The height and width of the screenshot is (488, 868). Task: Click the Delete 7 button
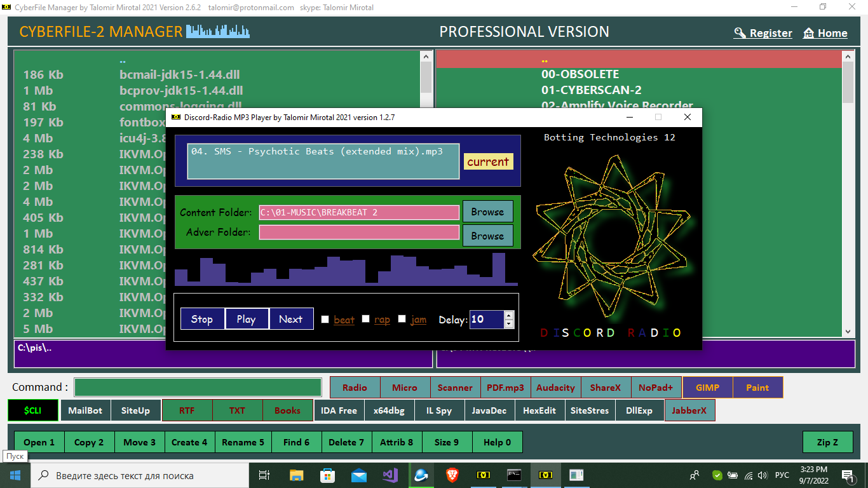[346, 442]
